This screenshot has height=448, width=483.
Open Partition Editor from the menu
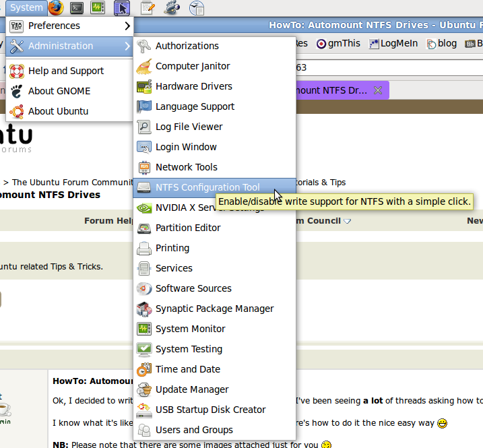coord(214,228)
